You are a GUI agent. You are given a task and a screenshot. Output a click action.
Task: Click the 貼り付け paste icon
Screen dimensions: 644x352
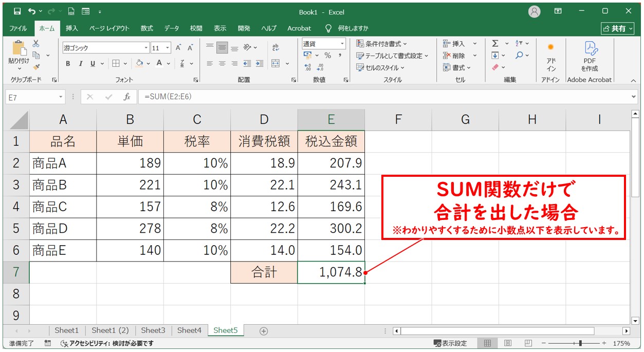point(19,48)
